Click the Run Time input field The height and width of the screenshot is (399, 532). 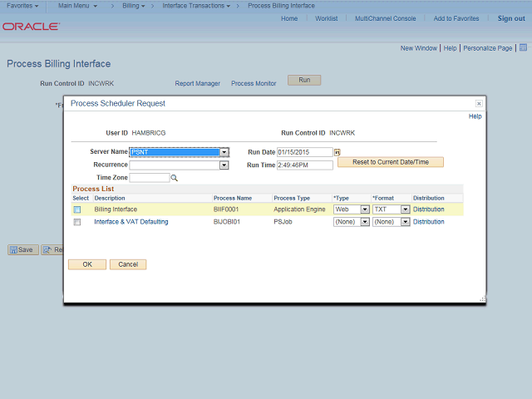(x=304, y=165)
